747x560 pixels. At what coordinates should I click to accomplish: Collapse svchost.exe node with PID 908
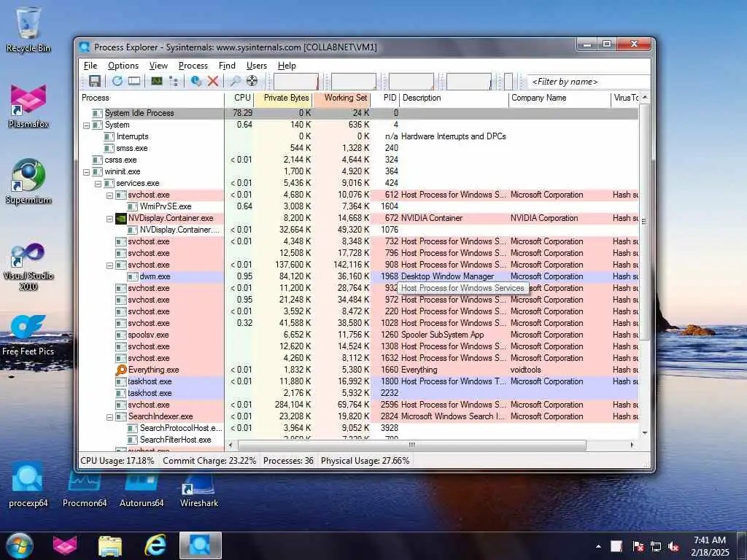coord(109,265)
